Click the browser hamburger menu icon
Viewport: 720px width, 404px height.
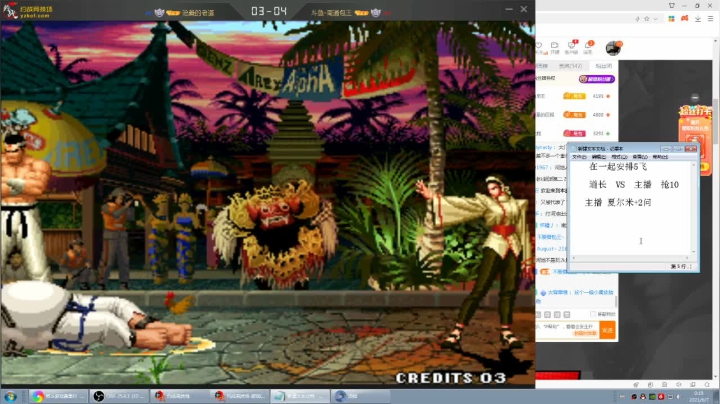[x=710, y=19]
